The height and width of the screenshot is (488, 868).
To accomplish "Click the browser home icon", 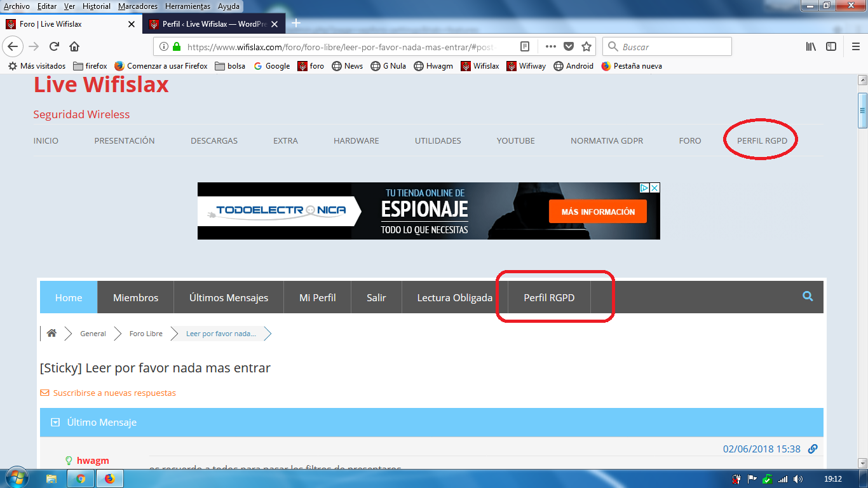I will 74,46.
